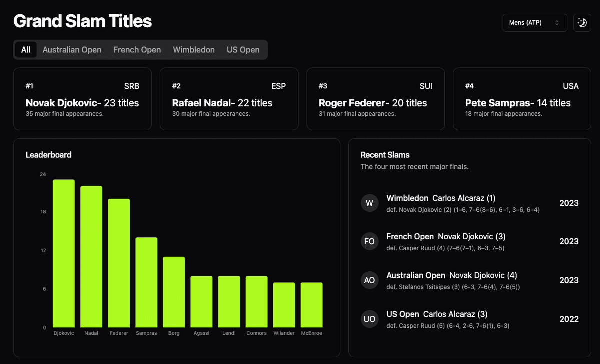600x364 pixels.
Task: Click the 24 y-axis label
Action: 43,174
